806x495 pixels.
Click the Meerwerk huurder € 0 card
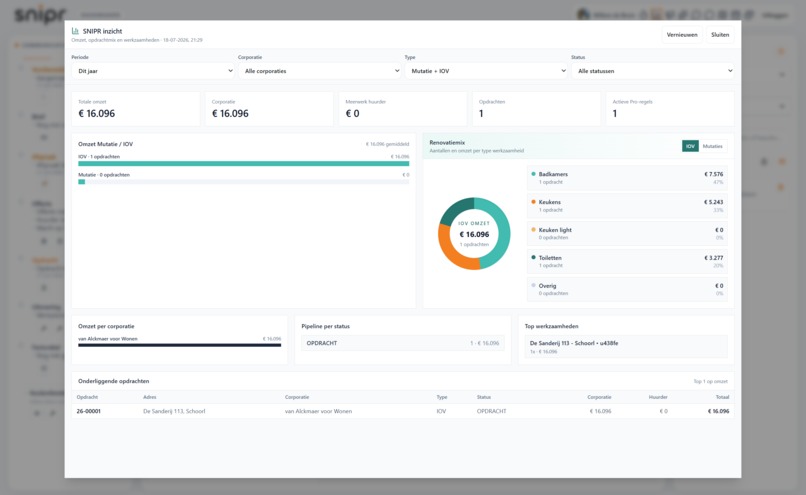point(403,109)
